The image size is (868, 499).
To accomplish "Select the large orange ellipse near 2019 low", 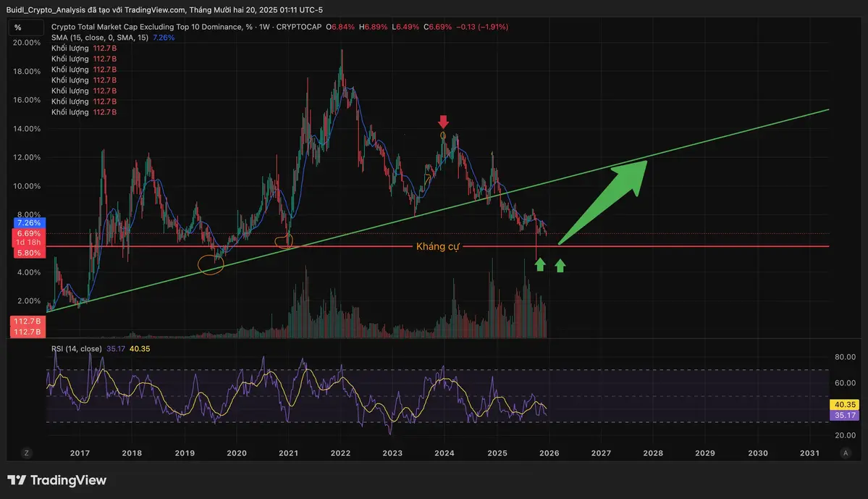I will (211, 265).
